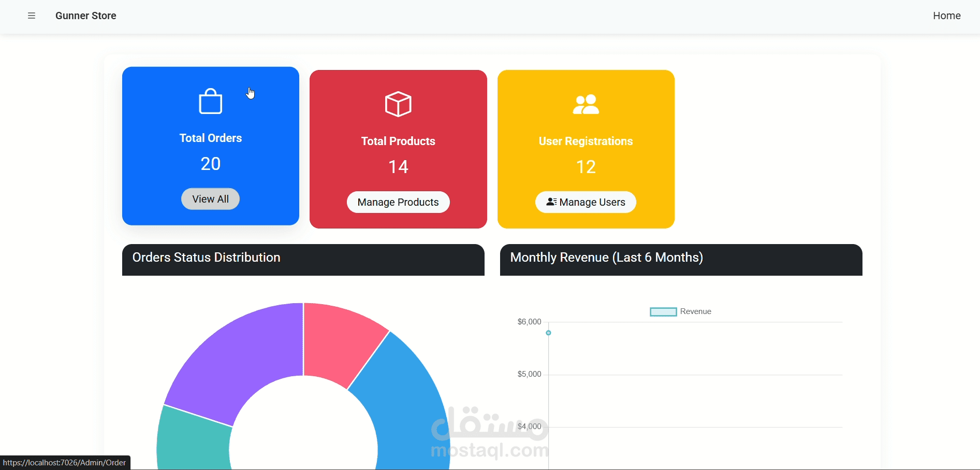The image size is (980, 470).
Task: Toggle the Revenue legend swatch
Action: click(663, 311)
